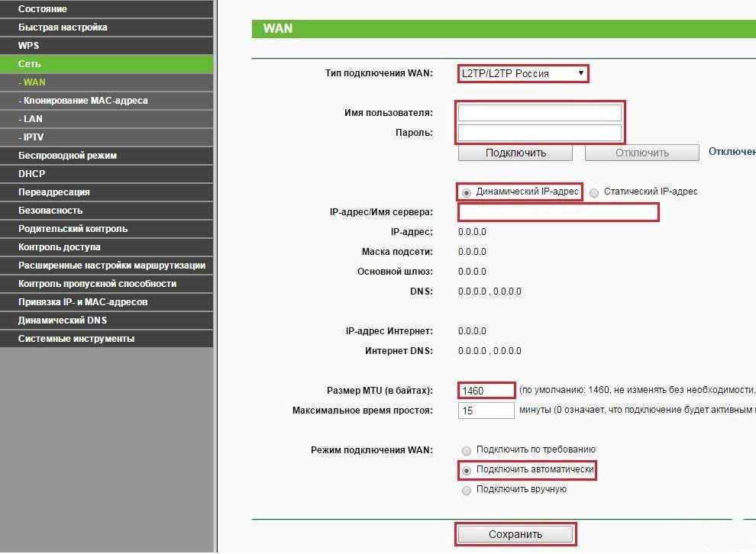Click the Подключить button
This screenshot has width=756, height=554.
pos(515,153)
